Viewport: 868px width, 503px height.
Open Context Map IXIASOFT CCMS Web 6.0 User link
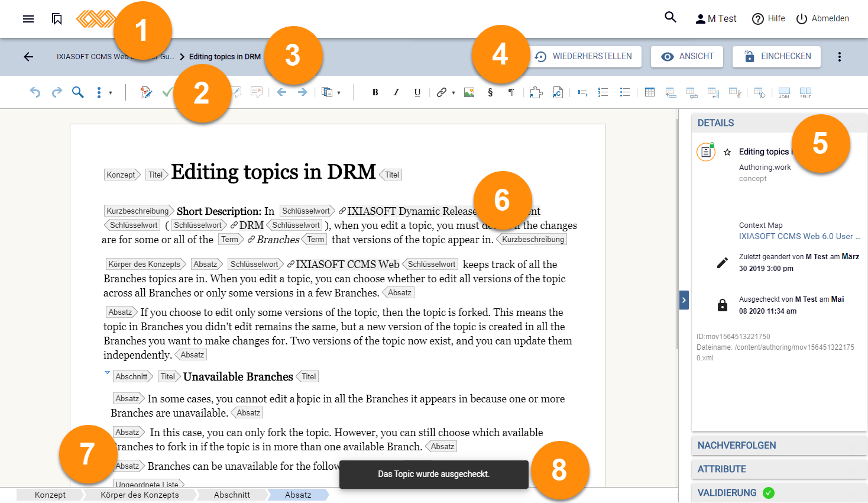[799, 236]
